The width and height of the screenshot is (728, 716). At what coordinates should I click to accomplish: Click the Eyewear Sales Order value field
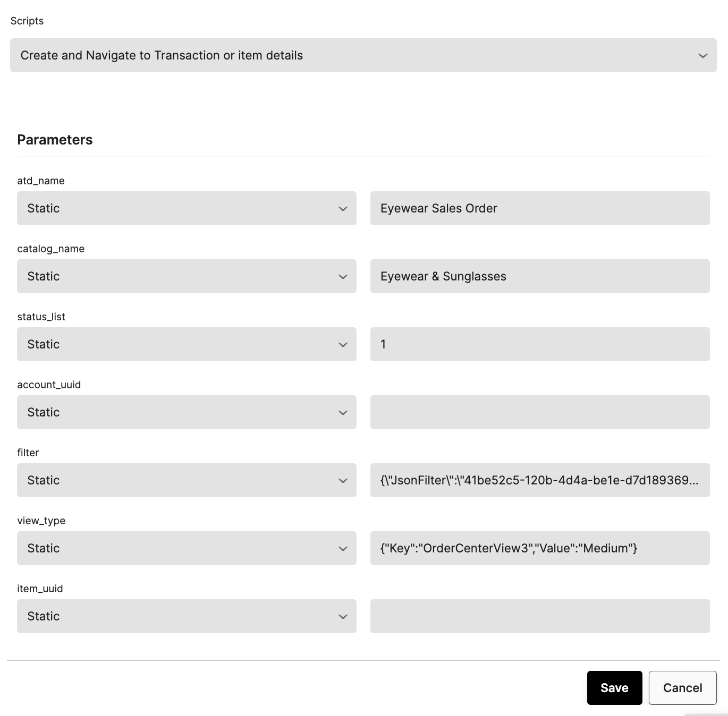(x=540, y=208)
